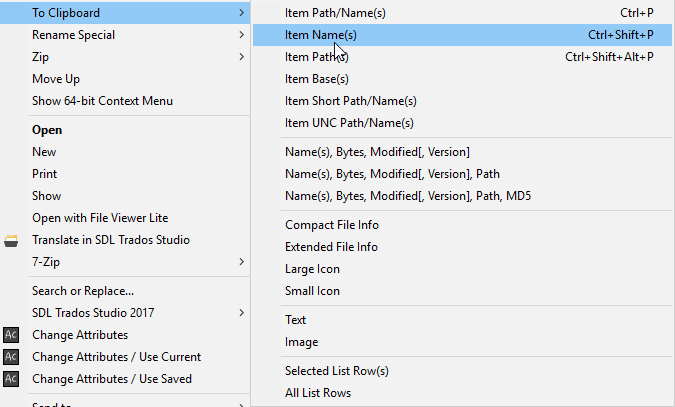
Task: Click the Change Attributes Ac icon
Action: pos(11,335)
